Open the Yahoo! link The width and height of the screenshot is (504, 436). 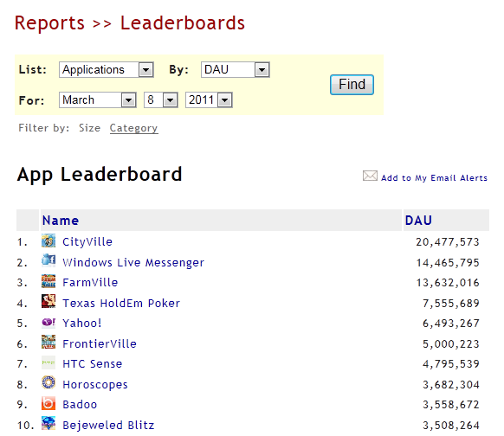click(82, 323)
